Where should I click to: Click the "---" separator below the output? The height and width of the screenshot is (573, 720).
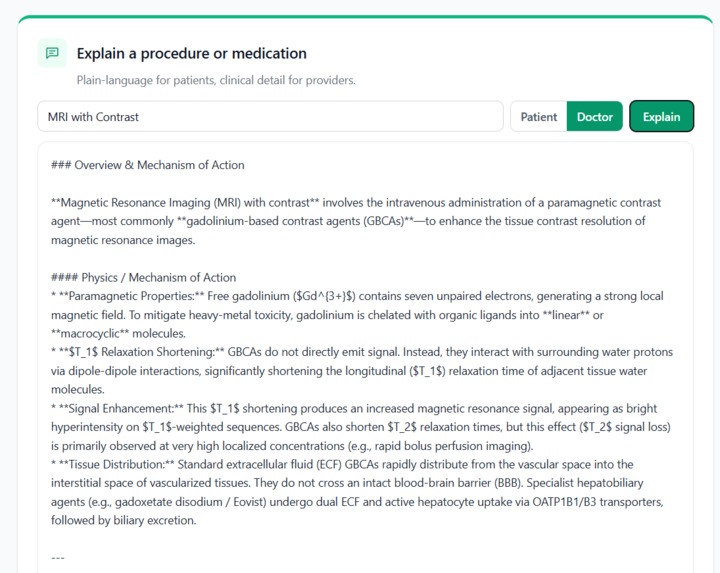(x=58, y=558)
